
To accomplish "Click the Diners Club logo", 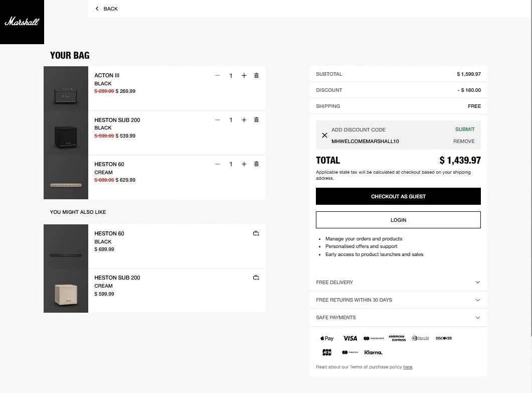I will [420, 338].
